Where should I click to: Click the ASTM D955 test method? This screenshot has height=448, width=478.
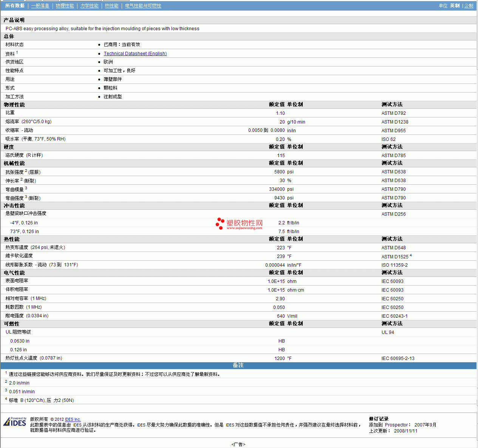click(393, 131)
